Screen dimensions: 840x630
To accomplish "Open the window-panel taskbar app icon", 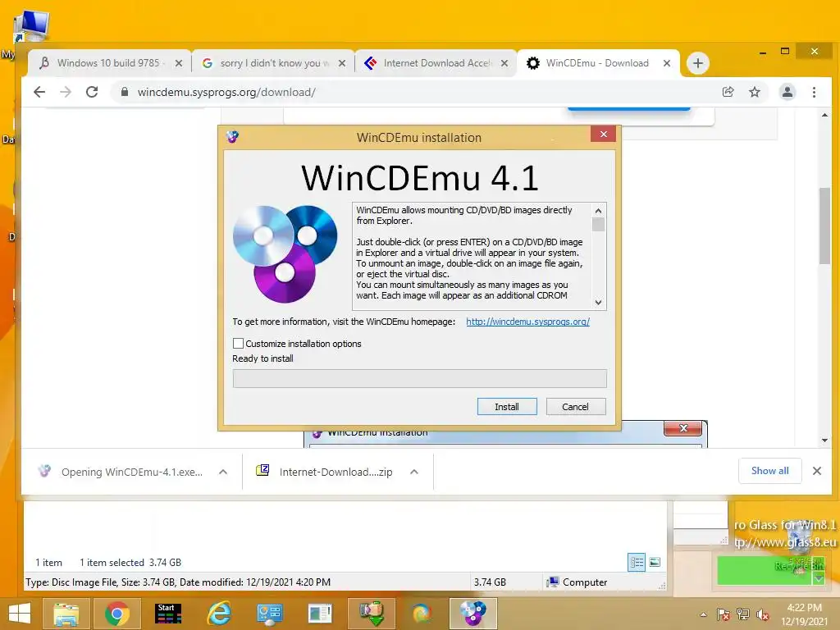I will click(x=320, y=614).
